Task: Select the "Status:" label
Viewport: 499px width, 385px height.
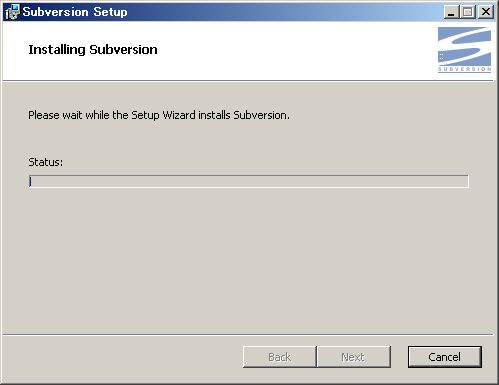Action: 45,162
